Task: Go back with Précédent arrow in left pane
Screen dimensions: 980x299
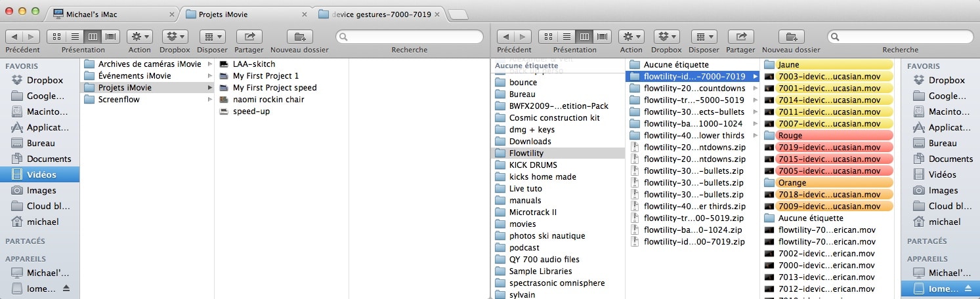Action: (x=15, y=37)
